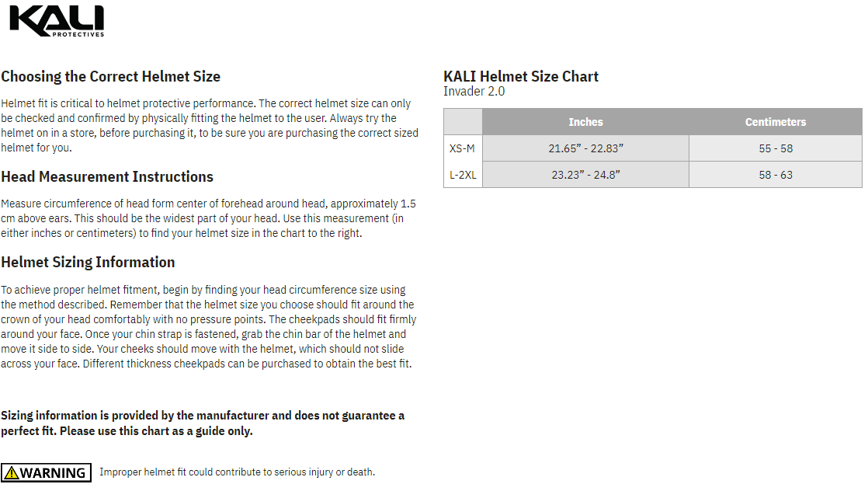
Task: Select the Inches column header
Action: coord(585,122)
